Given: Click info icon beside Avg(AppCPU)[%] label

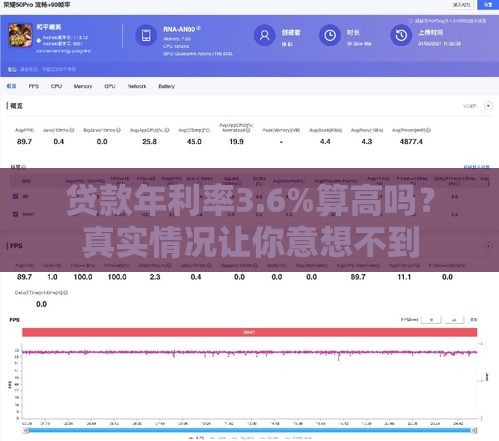Looking at the screenshot, I should tap(167, 130).
